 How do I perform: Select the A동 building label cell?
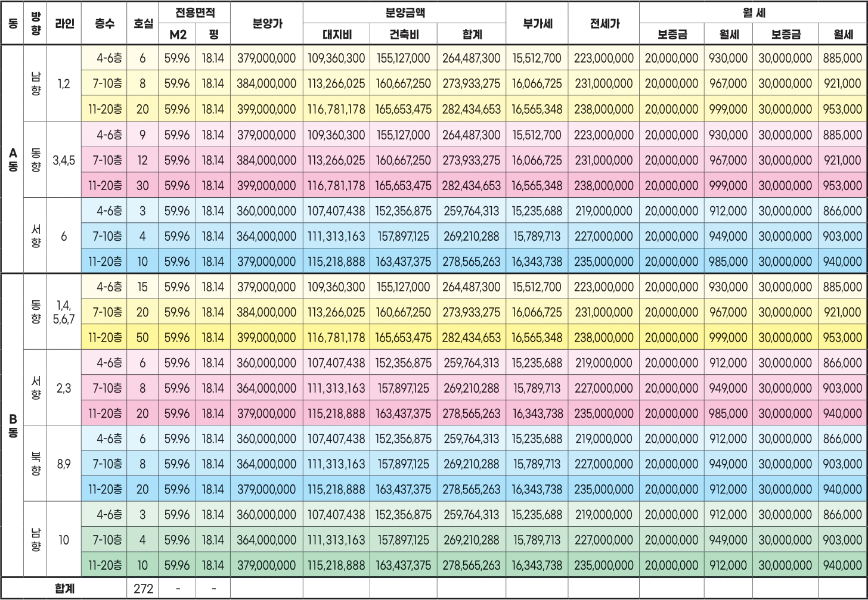(x=13, y=160)
